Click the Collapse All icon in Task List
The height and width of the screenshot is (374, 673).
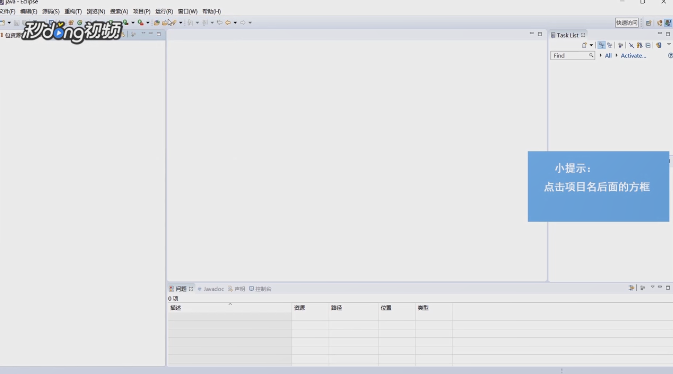point(648,46)
